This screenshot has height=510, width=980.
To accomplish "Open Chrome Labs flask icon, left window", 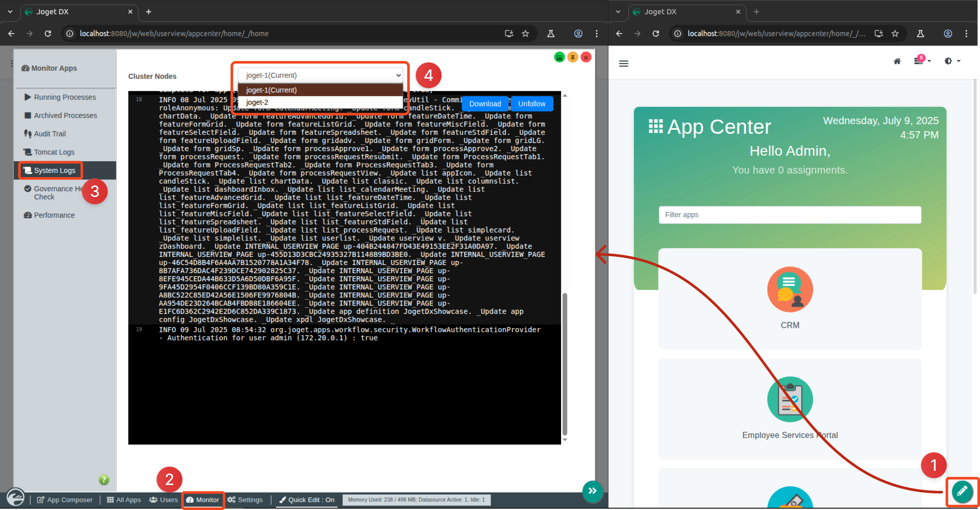I will click(550, 33).
